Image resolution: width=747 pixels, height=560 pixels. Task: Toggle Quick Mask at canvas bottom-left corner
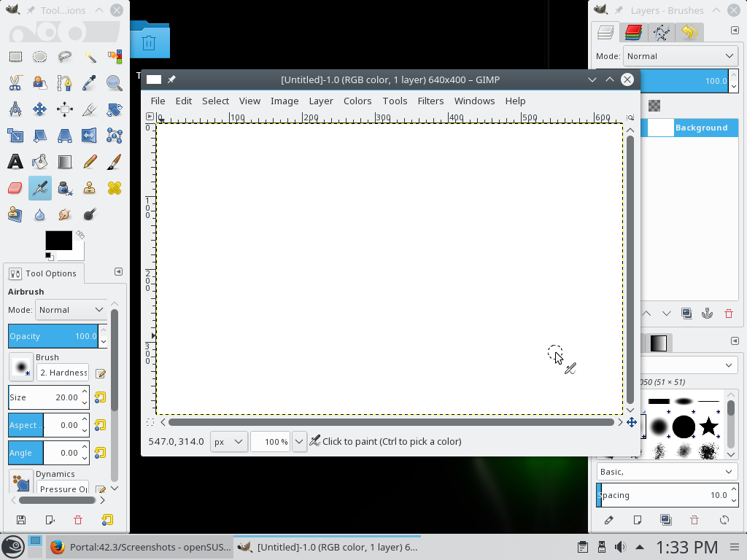(150, 422)
